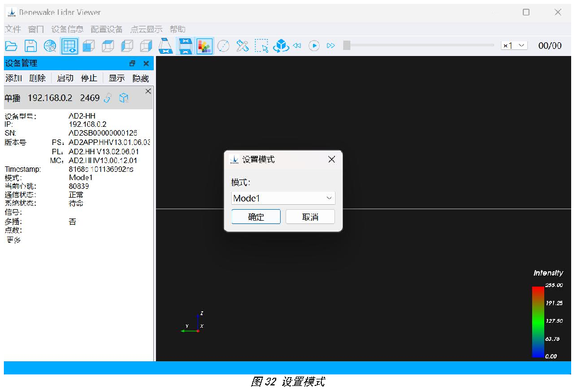Image resolution: width=575 pixels, height=392 pixels.
Task: Activate the dashed rectangle selection tool
Action: (x=261, y=46)
